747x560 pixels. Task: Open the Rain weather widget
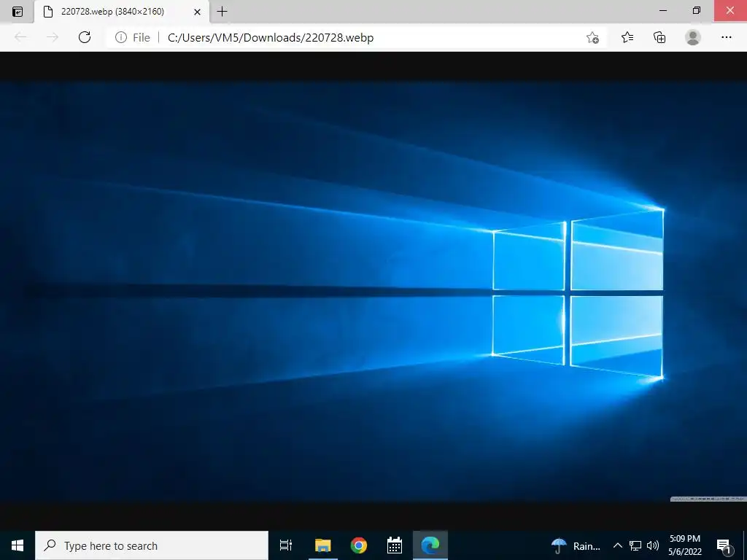576,545
